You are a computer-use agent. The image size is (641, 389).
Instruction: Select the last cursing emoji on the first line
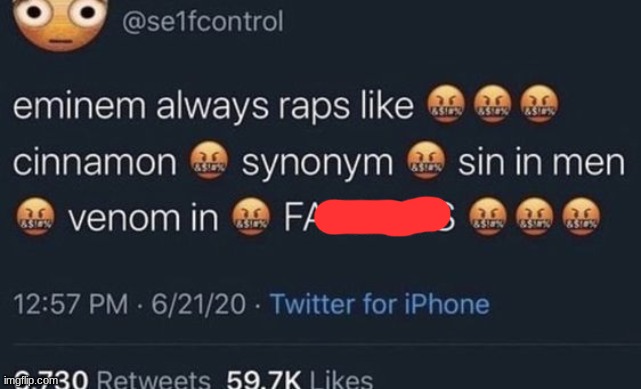(x=539, y=104)
